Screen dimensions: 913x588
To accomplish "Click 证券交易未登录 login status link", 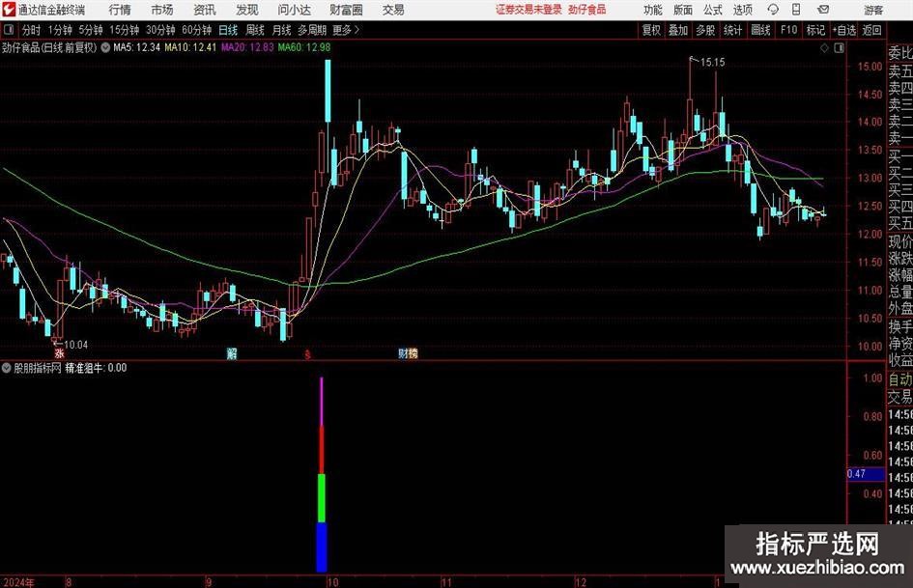I will tap(528, 10).
